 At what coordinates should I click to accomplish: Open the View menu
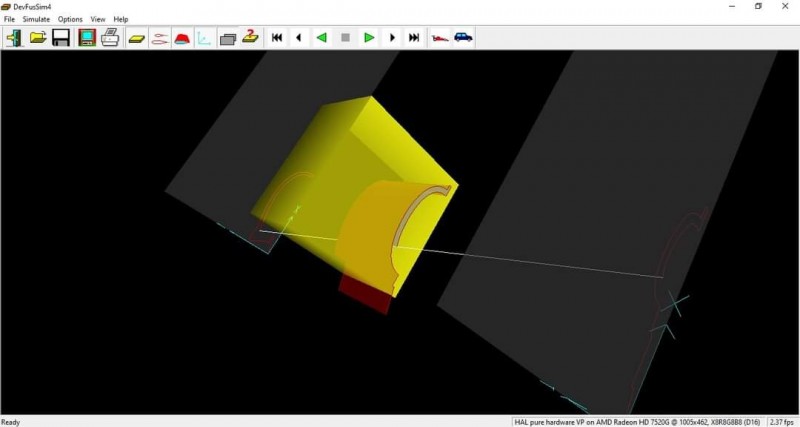tap(98, 19)
